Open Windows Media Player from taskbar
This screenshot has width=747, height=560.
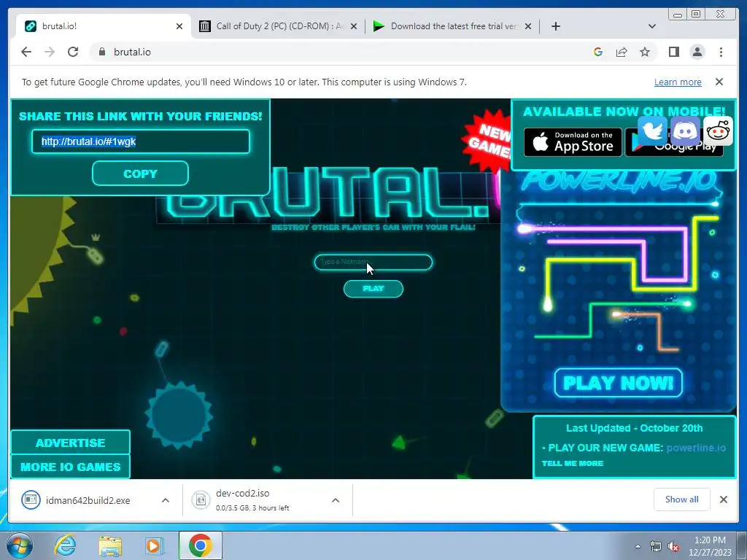coord(155,545)
